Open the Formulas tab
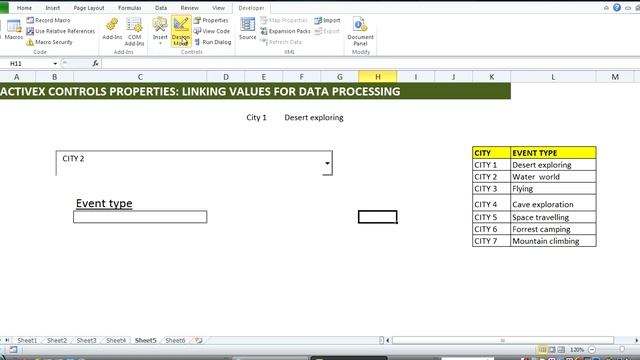 [x=130, y=8]
